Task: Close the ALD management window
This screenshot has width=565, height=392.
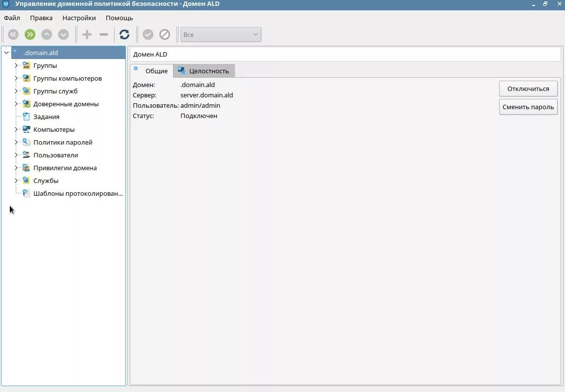Action: tap(559, 4)
